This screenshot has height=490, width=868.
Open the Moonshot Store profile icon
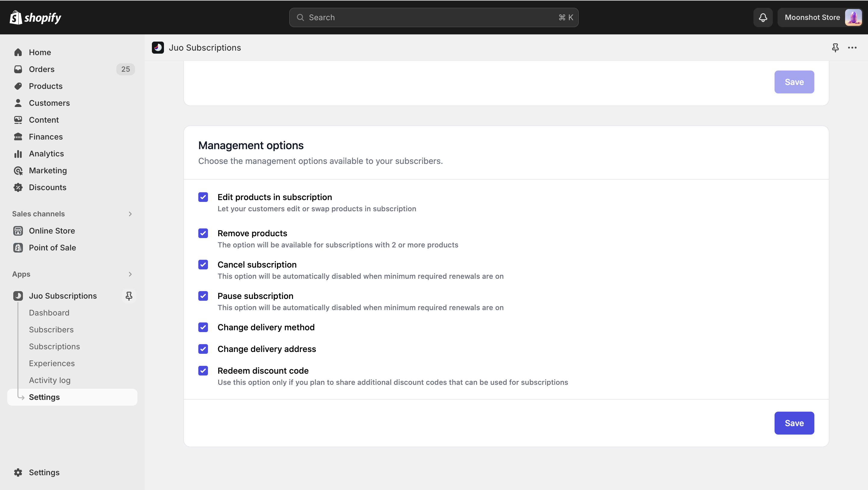pyautogui.click(x=853, y=17)
